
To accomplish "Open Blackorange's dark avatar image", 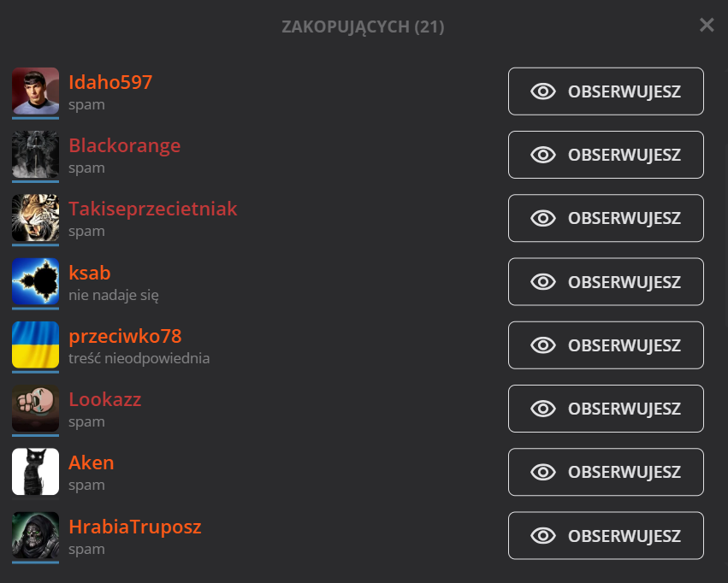I will (35, 154).
